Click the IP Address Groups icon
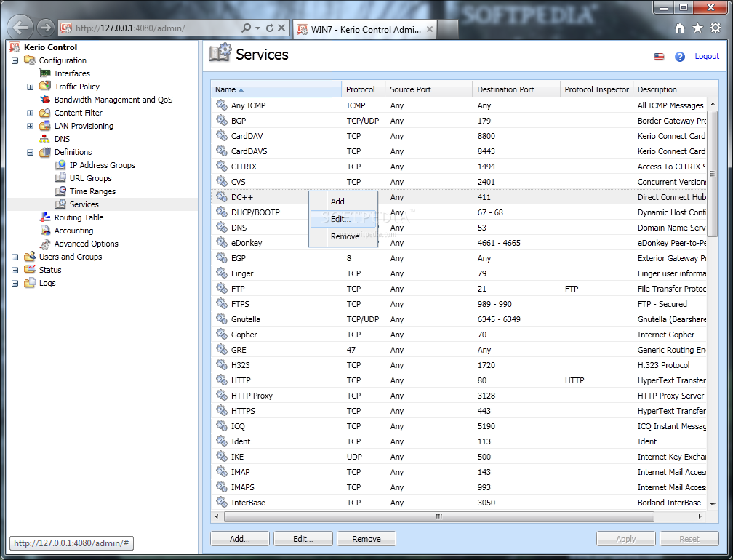Screen dimensions: 733x560 click(60, 165)
